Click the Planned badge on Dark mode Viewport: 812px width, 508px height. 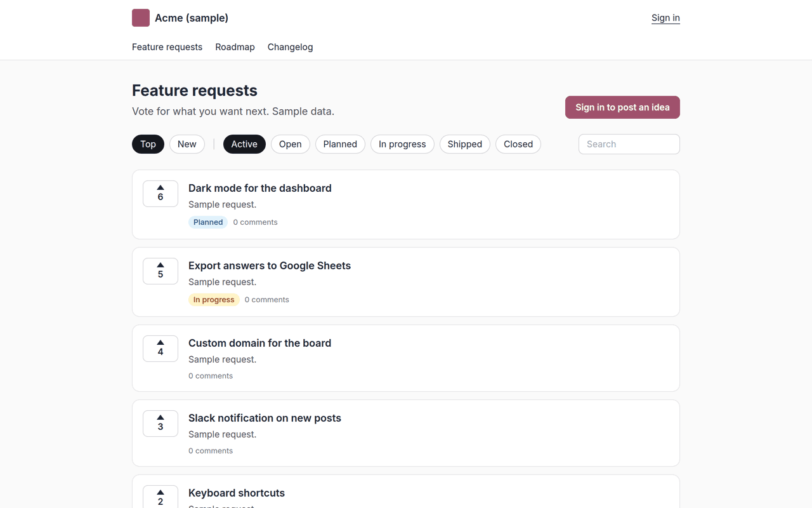tap(208, 222)
